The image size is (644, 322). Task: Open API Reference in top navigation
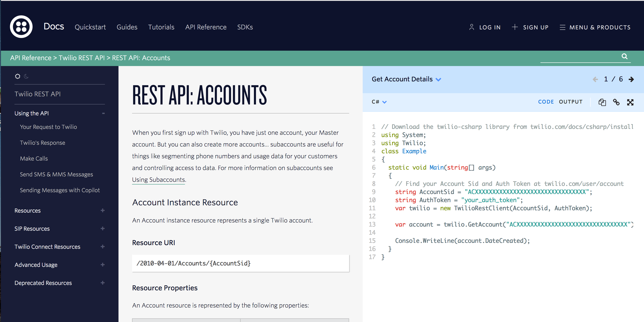click(x=206, y=27)
